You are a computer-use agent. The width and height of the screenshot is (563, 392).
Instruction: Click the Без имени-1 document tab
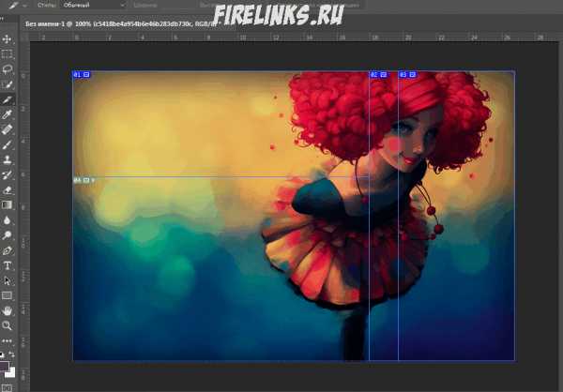point(121,23)
